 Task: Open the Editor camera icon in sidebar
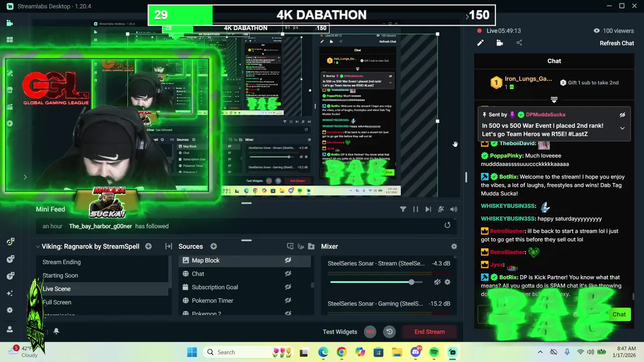click(10, 23)
